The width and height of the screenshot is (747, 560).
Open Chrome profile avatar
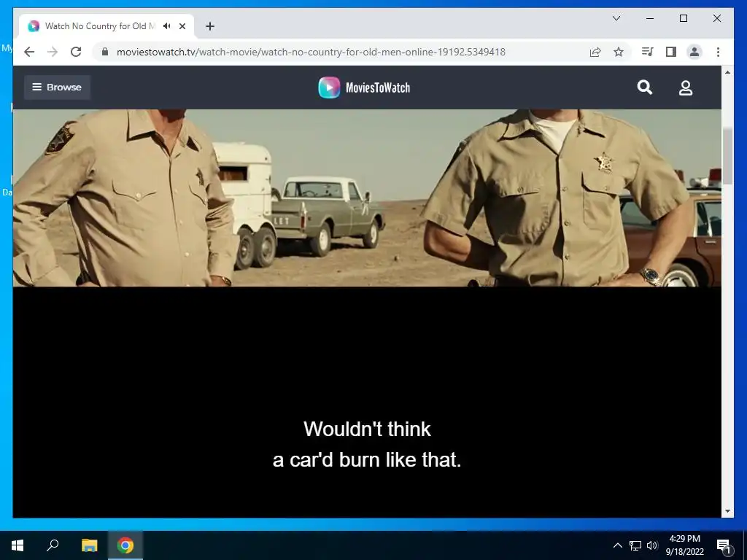(x=694, y=52)
